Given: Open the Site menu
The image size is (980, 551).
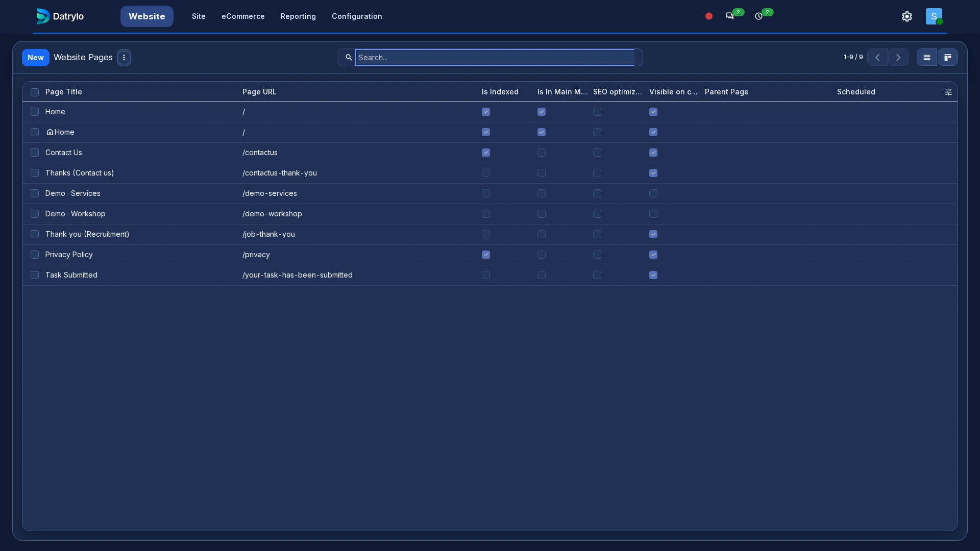Looking at the screenshot, I should tap(199, 16).
